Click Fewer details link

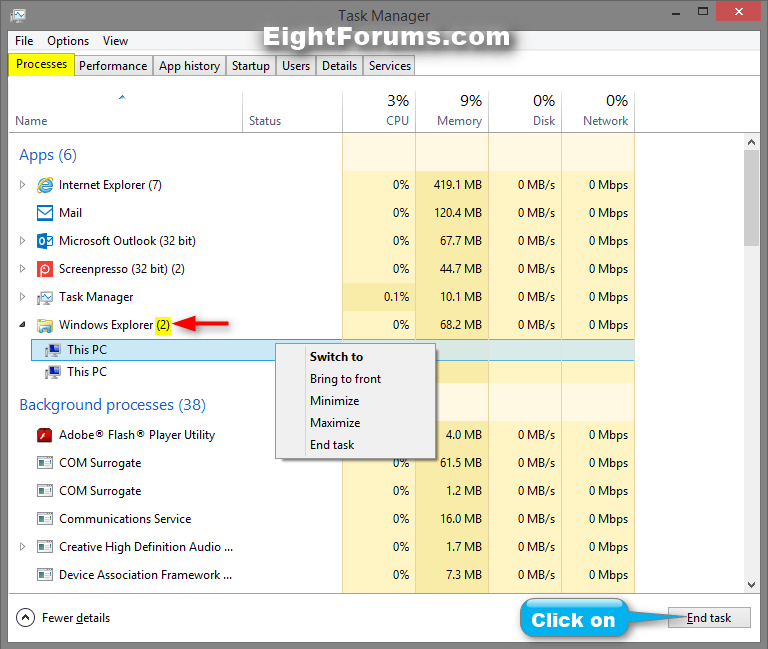coord(76,618)
